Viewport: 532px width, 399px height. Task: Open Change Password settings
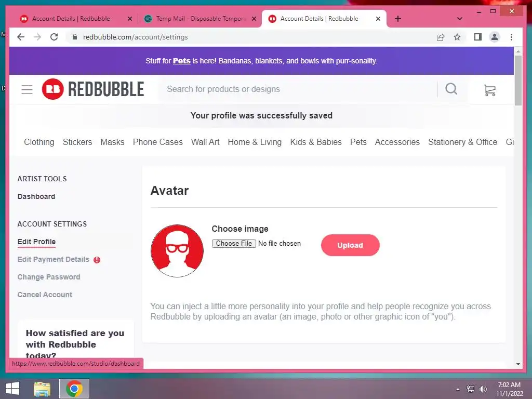(49, 277)
